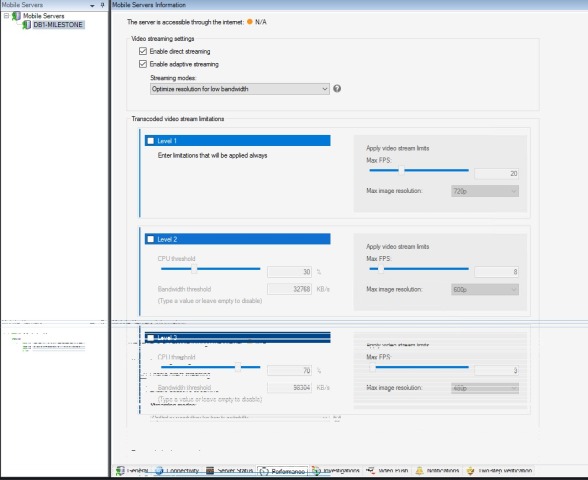The height and width of the screenshot is (480, 588).
Task: Open the Streaming modes dropdown
Action: pyautogui.click(x=240, y=89)
